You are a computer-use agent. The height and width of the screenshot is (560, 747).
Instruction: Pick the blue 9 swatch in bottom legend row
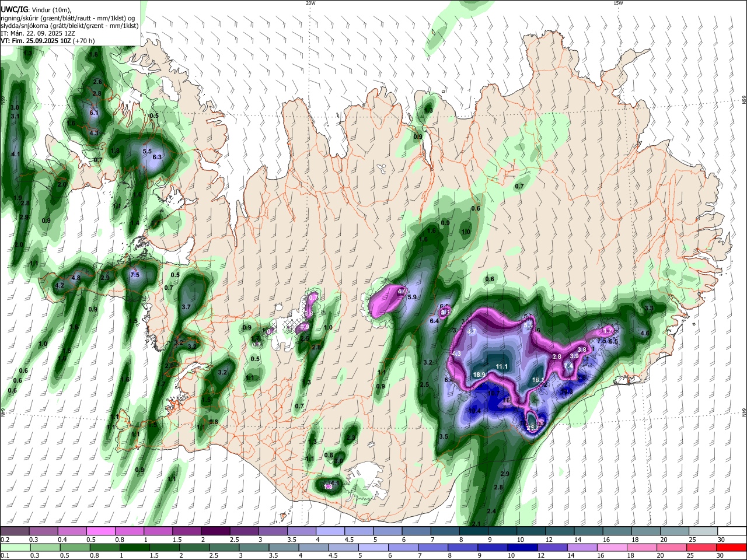pos(491,547)
